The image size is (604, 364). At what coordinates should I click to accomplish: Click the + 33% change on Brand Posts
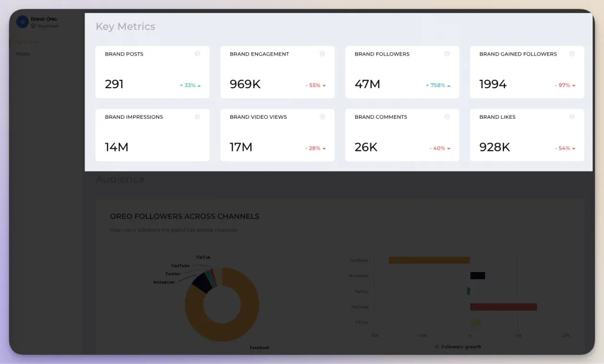point(190,85)
